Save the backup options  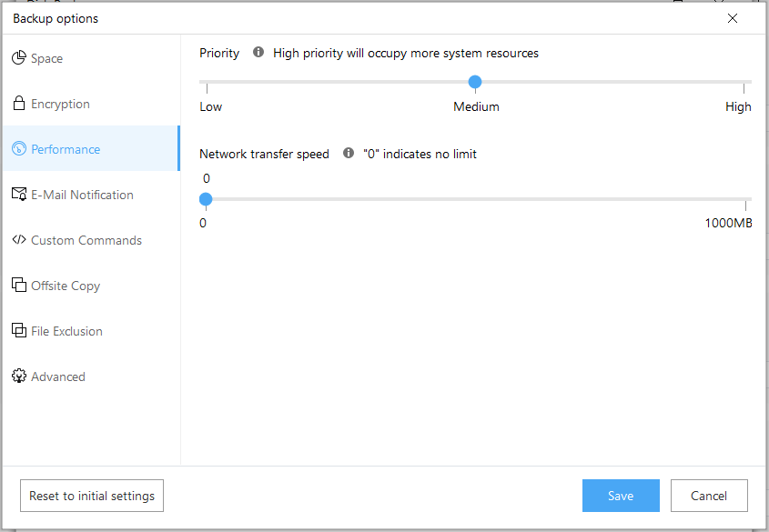(621, 496)
